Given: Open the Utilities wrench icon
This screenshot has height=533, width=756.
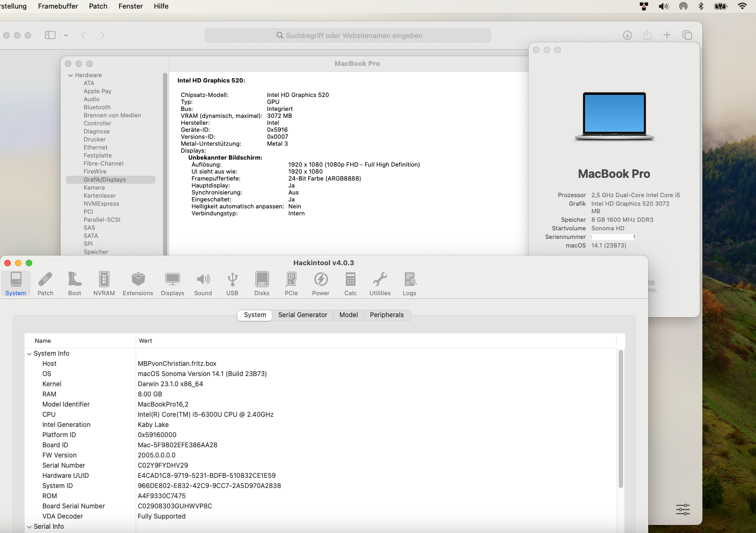Looking at the screenshot, I should click(x=380, y=283).
